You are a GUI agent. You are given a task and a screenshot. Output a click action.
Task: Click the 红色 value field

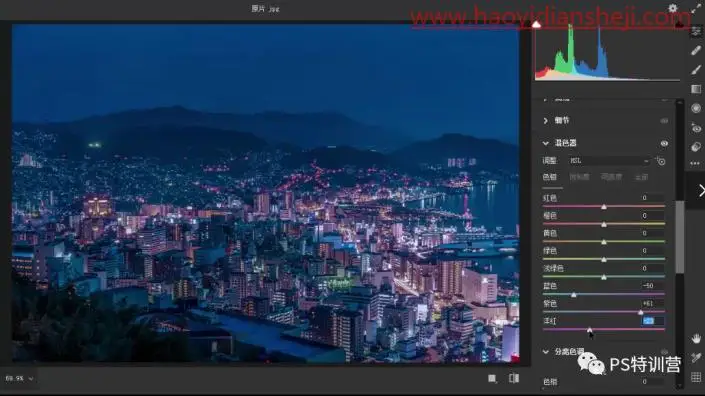click(652, 198)
